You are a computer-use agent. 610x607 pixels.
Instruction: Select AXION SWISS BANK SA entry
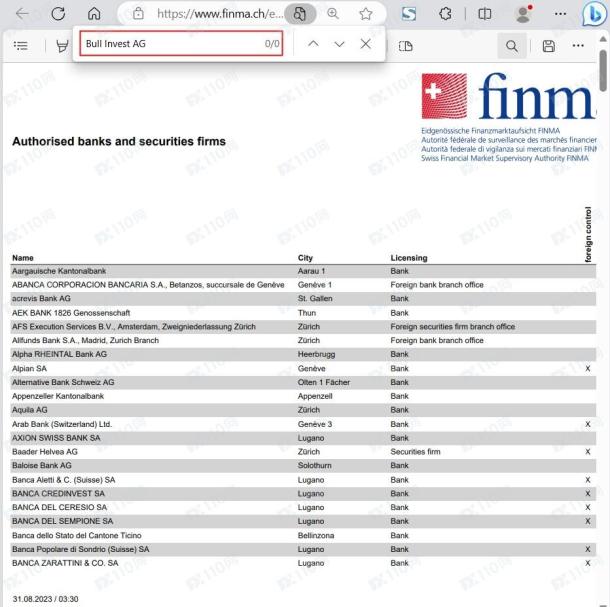tap(56, 438)
